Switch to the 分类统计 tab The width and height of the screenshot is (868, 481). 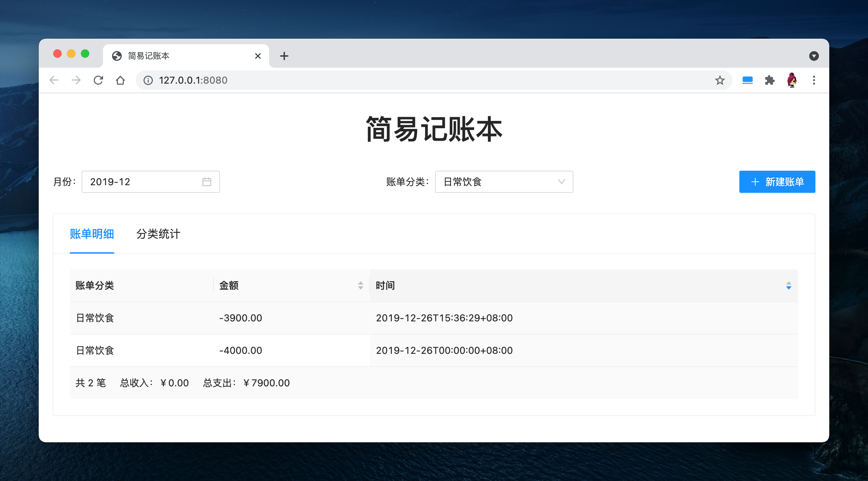158,234
